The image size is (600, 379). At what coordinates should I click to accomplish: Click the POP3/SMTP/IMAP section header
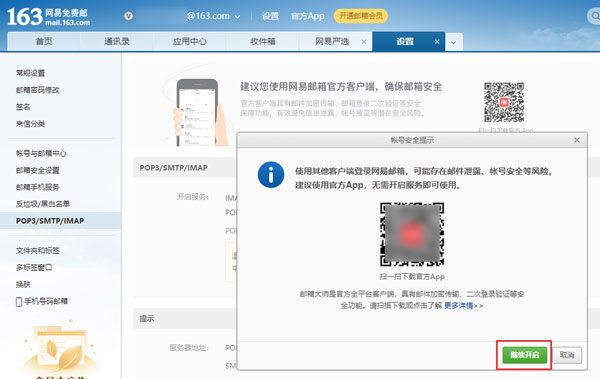173,168
